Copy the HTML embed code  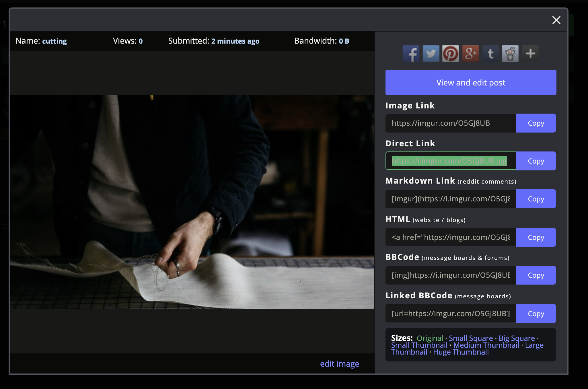click(536, 237)
